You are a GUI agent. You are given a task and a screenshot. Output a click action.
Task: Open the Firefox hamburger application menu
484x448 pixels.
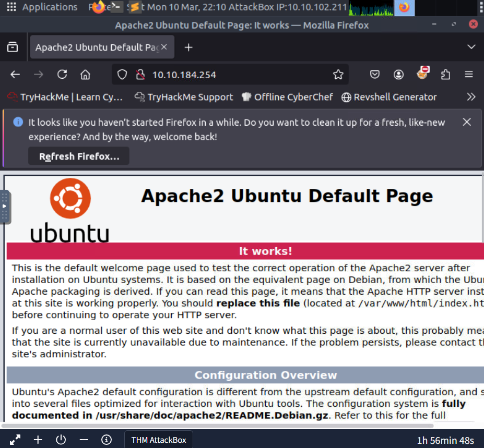pyautogui.click(x=469, y=75)
